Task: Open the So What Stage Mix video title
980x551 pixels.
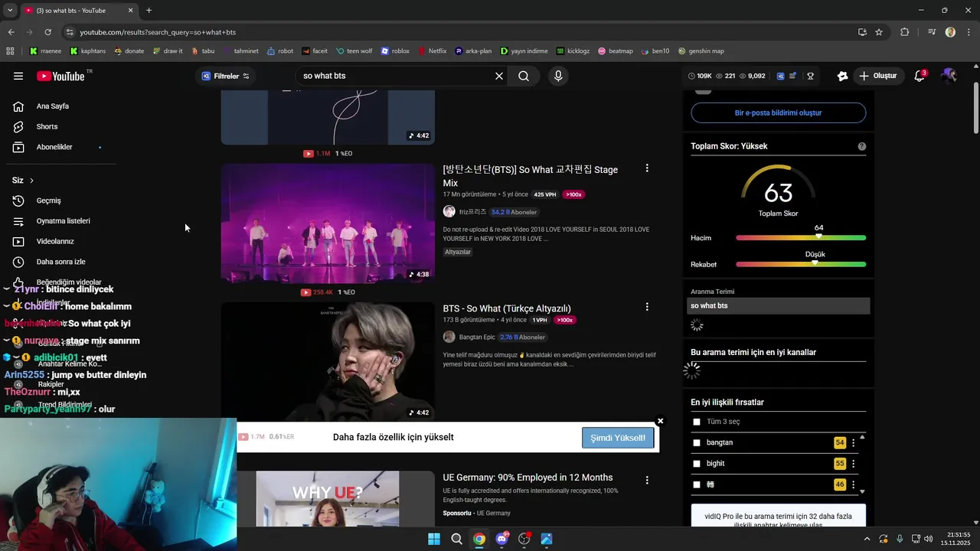Action: click(530, 176)
